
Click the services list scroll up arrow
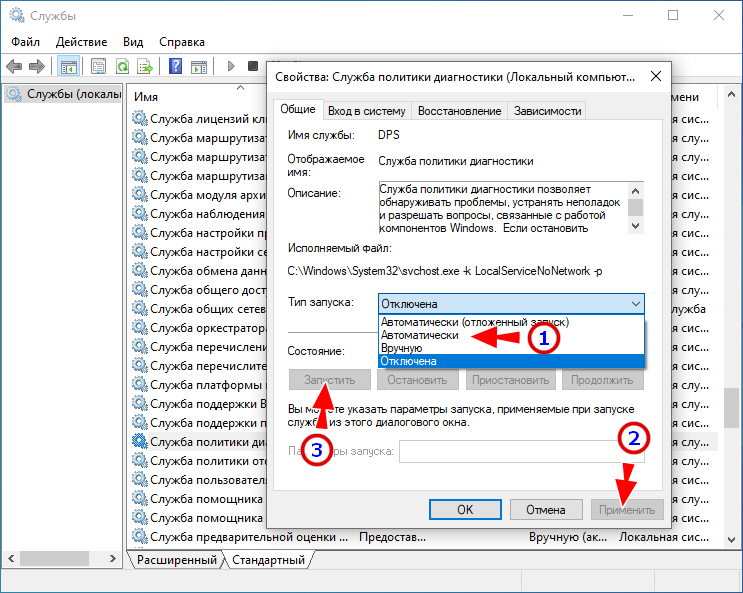click(x=731, y=95)
